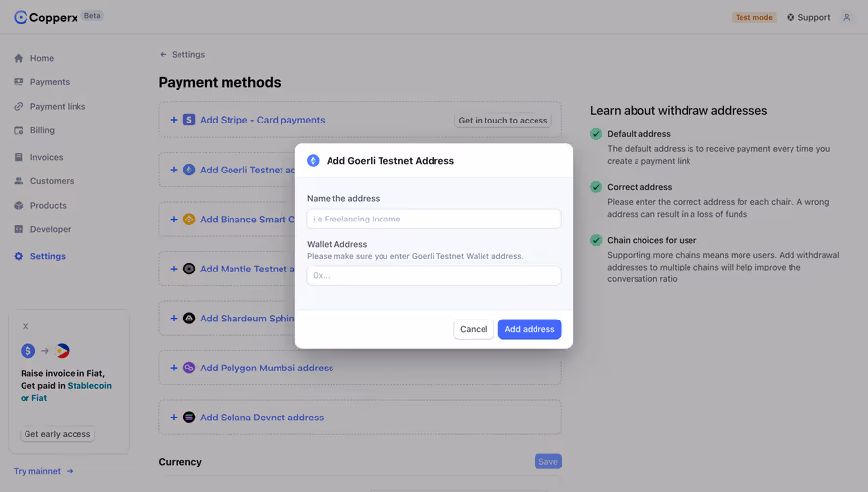Go back to Settings via arrow link
Viewport: 868px width, 492px height.
click(182, 54)
